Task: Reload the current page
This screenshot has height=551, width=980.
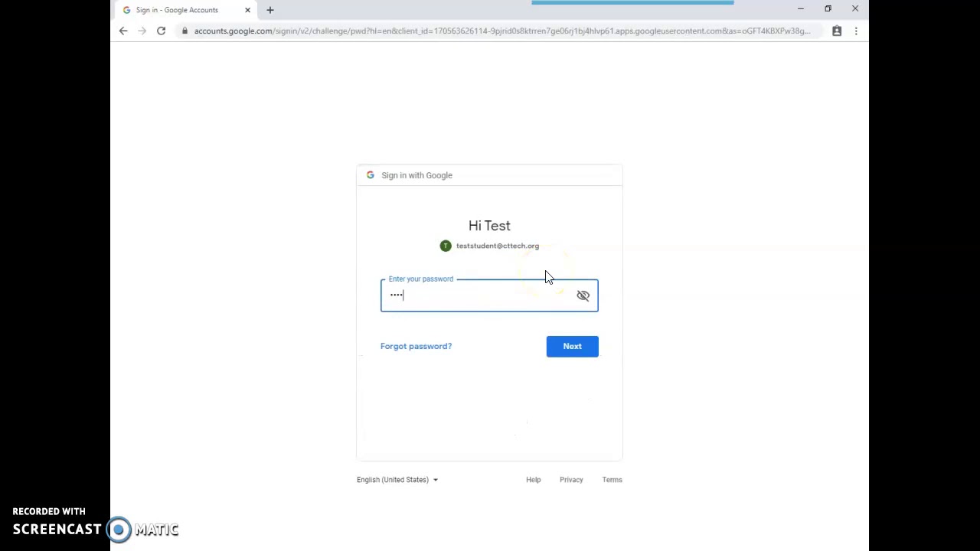Action: [161, 31]
